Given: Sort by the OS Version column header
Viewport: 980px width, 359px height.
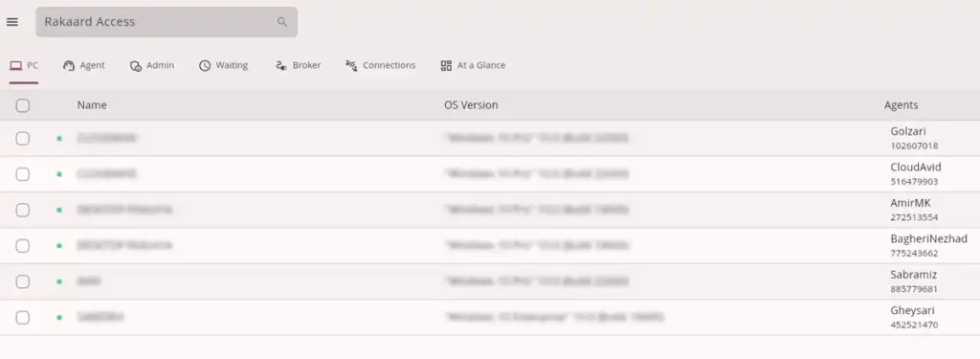Looking at the screenshot, I should [471, 105].
